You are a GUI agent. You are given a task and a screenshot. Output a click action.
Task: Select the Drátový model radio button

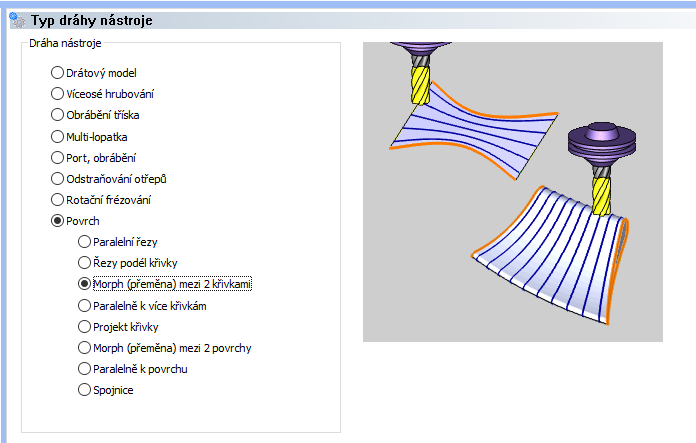pyautogui.click(x=57, y=73)
